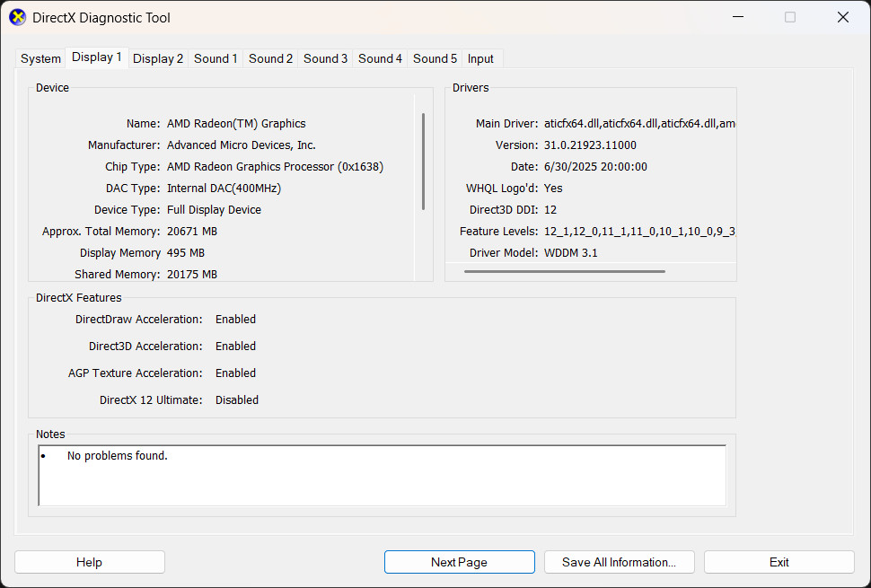Viewport: 871px width, 588px height.
Task: Click the 'No problems found.' note
Action: pos(118,456)
